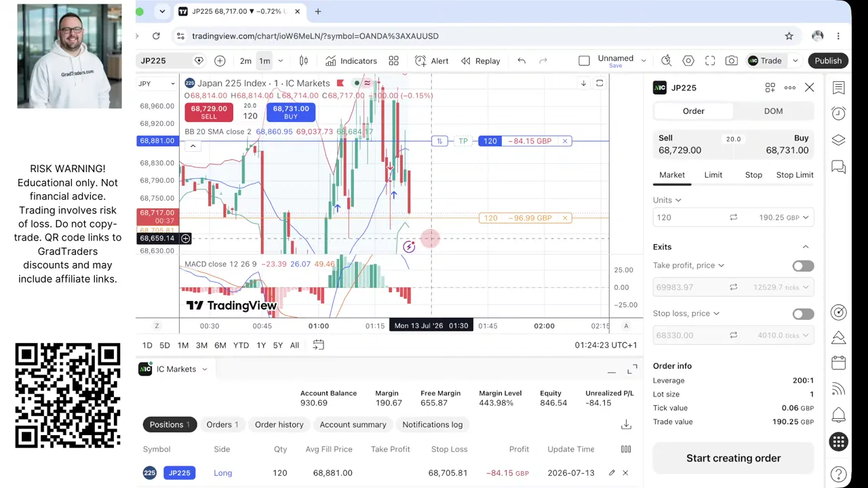868x488 pixels.
Task: Set chart range to YTD
Action: (x=241, y=345)
